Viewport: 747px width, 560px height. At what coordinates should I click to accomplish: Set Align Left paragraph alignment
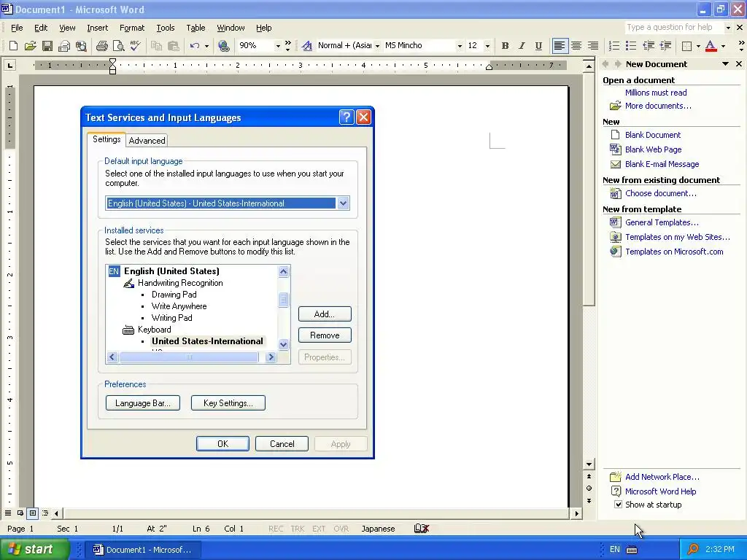pos(560,46)
